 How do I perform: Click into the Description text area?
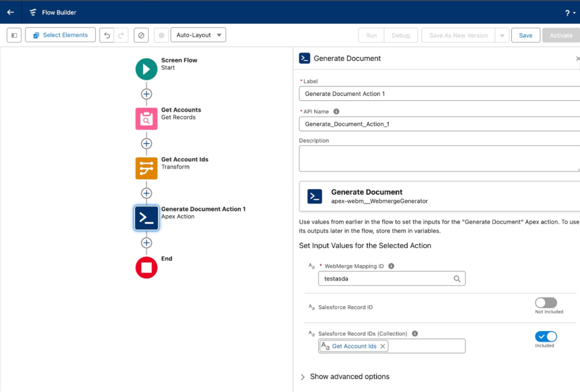click(x=439, y=158)
